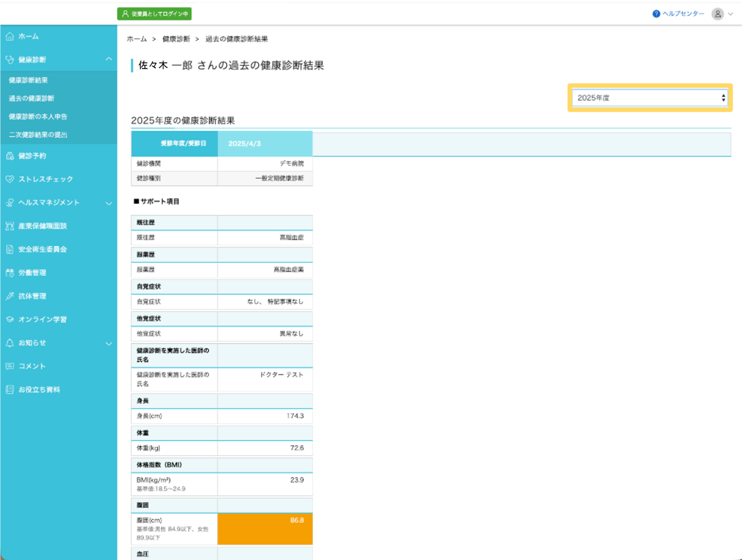
Task: Go to ホーム via the breadcrumb
Action: point(137,39)
